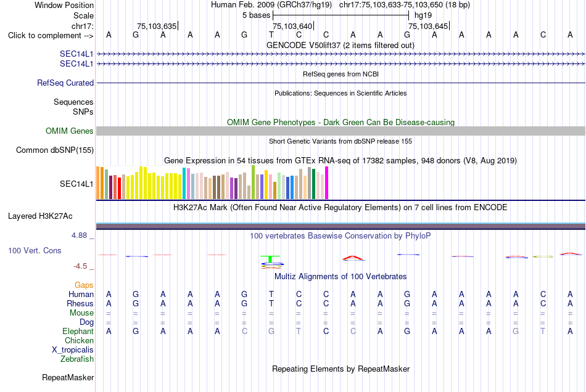Click the T base in the complement row

point(271,35)
